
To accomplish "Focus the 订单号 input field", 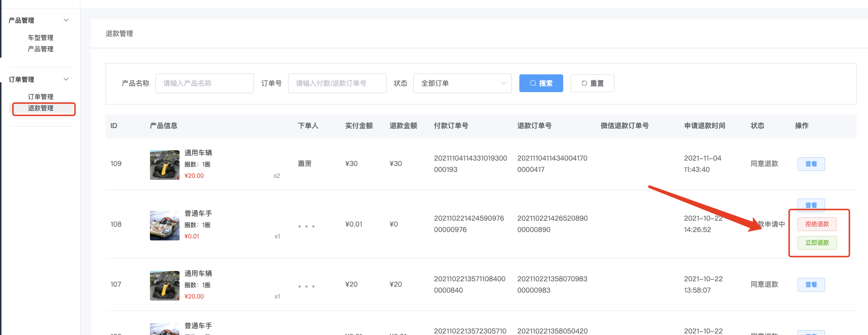I will pos(337,83).
